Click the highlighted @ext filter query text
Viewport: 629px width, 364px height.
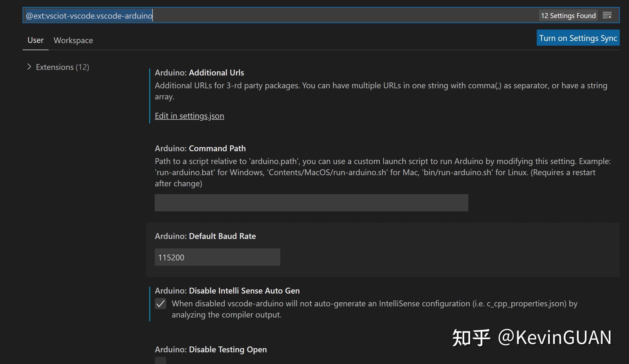point(89,16)
